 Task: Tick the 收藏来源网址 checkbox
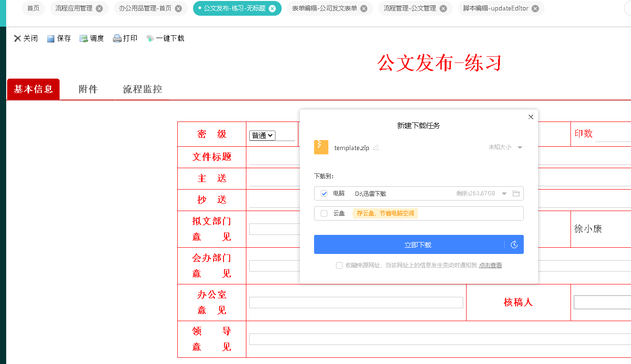click(x=339, y=265)
